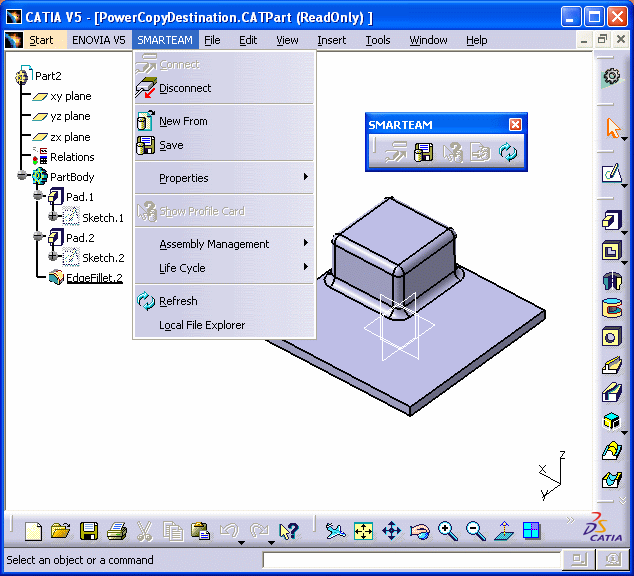This screenshot has width=634, height=576.
Task: Click Refresh icon in SMARTEAM floating toolbar
Action: point(509,152)
